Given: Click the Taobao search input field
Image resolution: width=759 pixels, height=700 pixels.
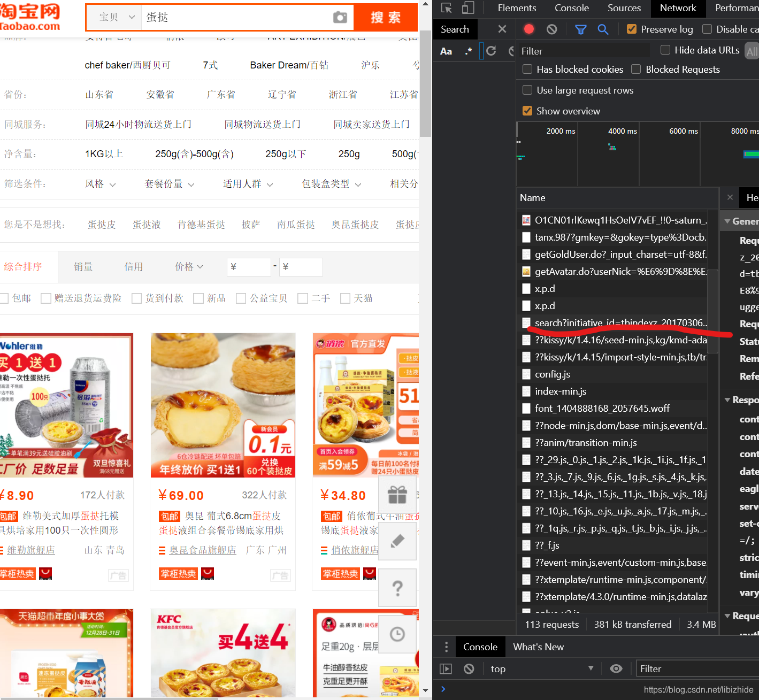Looking at the screenshot, I should (235, 18).
